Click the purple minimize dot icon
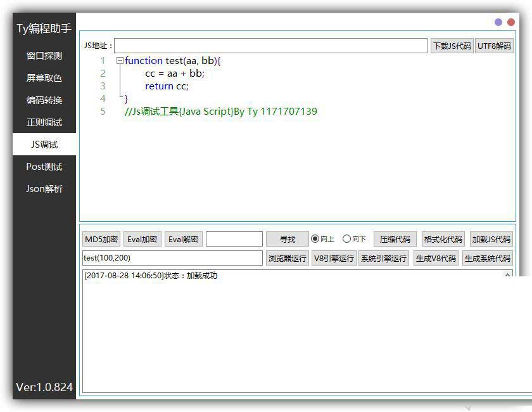This screenshot has height=412, width=532. tap(498, 22)
